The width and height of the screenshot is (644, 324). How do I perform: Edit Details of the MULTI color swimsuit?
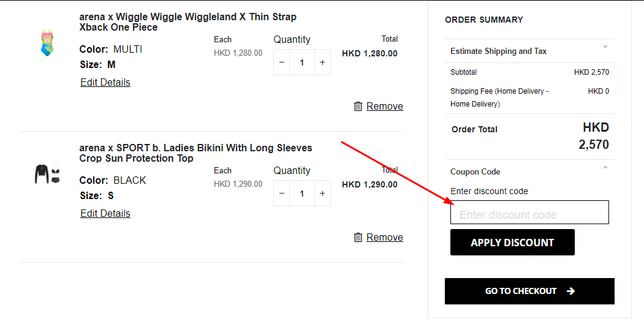click(105, 82)
